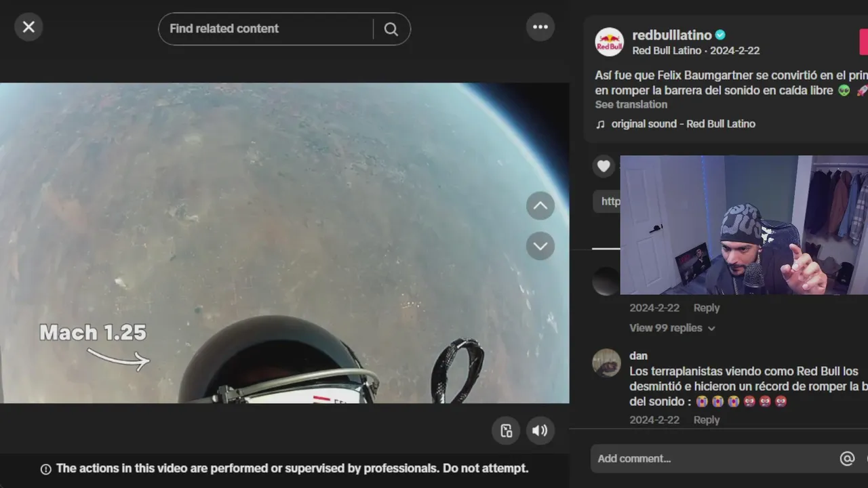The width and height of the screenshot is (868, 488).
Task: Expand View 99 replies
Action: 672,328
